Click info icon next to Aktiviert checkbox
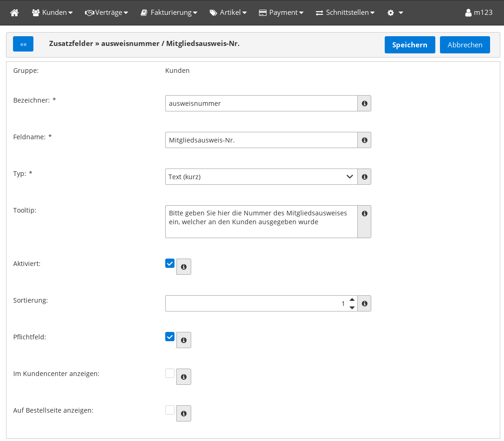 coord(184,267)
